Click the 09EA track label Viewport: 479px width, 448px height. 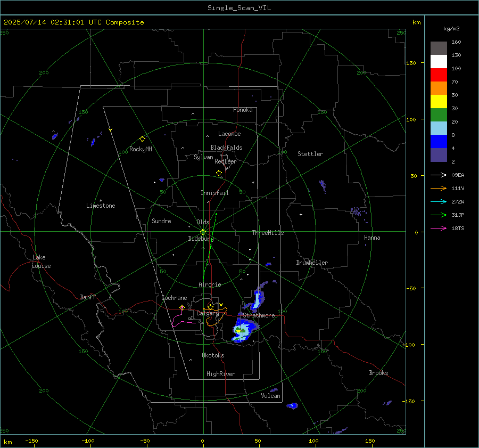458,175
